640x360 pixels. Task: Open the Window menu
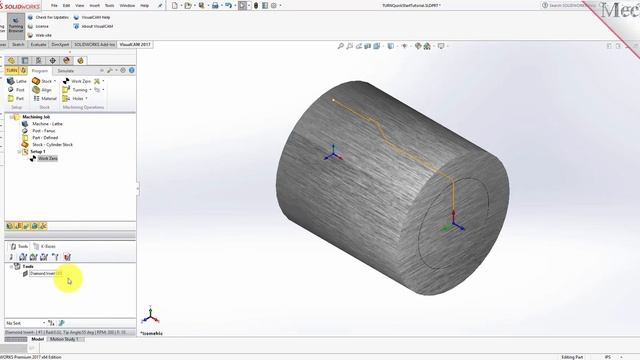(127, 6)
